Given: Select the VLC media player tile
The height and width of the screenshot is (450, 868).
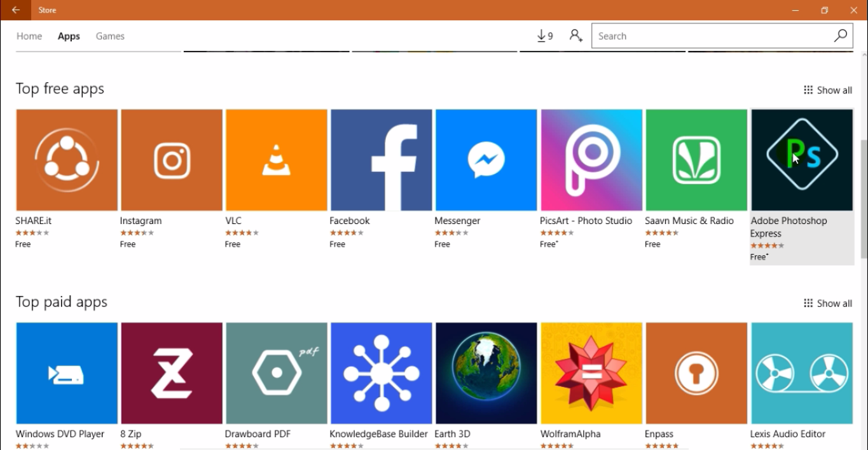Looking at the screenshot, I should click(x=276, y=160).
